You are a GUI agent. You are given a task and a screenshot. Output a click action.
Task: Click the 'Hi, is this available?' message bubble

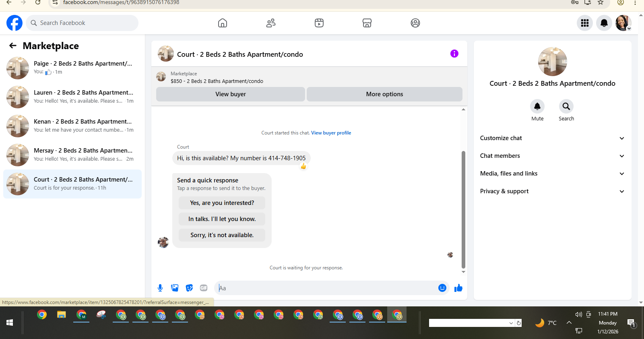click(x=242, y=158)
